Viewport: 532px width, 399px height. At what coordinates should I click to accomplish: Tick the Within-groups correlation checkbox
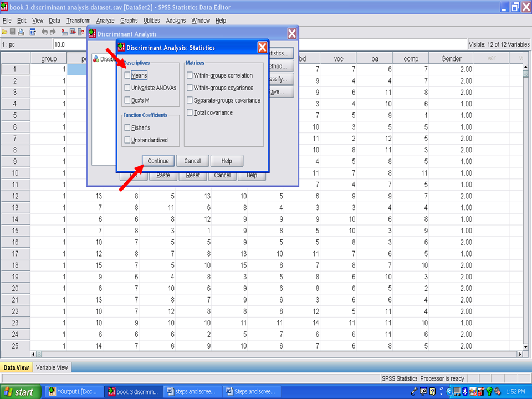point(190,75)
